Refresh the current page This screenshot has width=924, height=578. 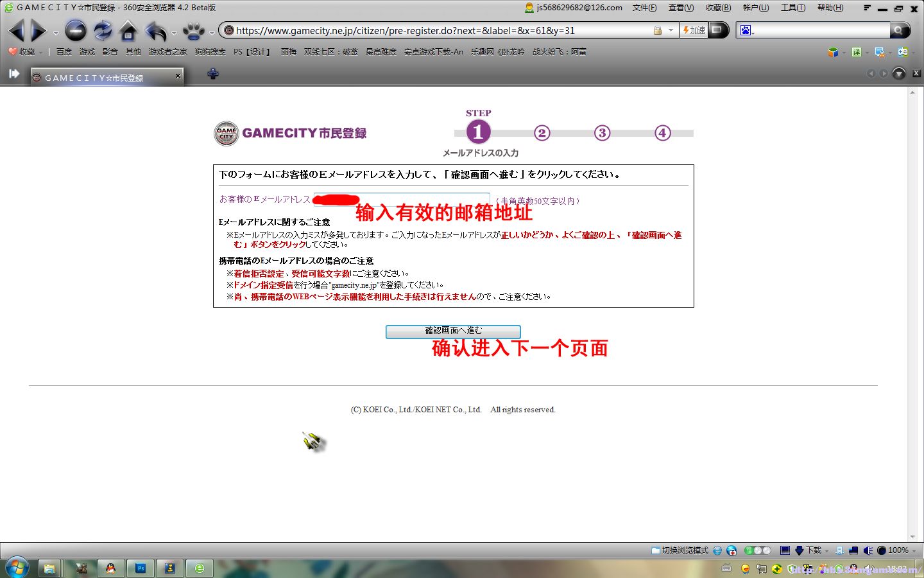pyautogui.click(x=102, y=30)
